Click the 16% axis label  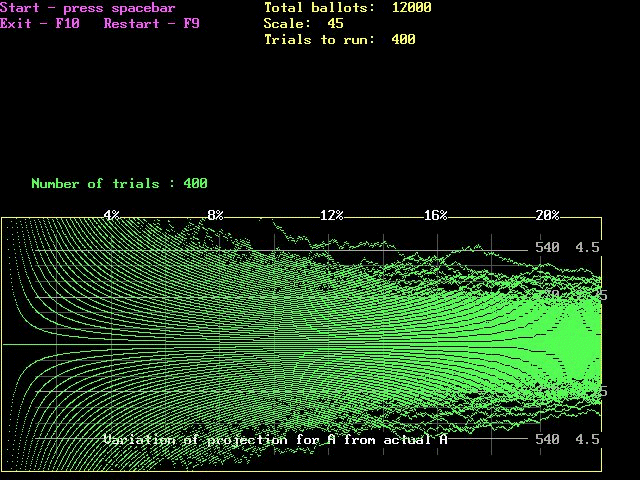point(436,215)
